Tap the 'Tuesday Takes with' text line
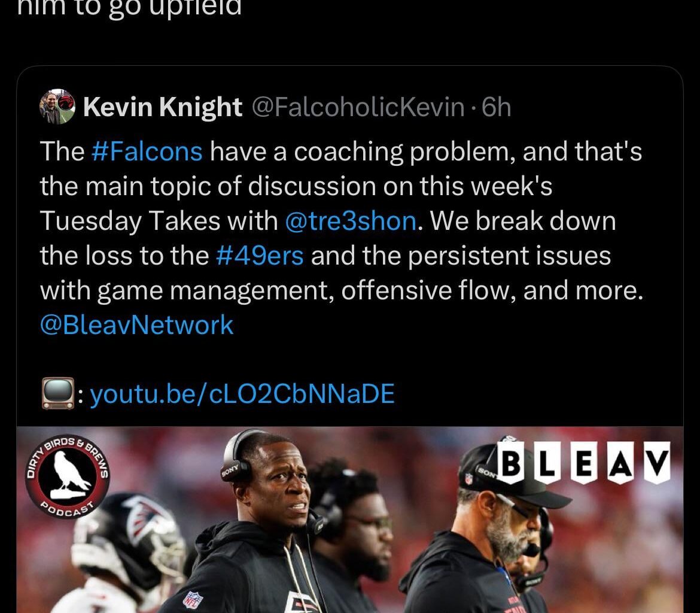Screen dimensions: 700x613 point(159,221)
